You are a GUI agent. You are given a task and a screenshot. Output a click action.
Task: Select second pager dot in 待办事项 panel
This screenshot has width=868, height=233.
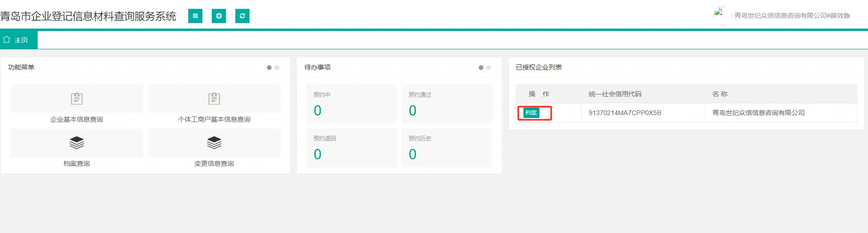click(489, 68)
